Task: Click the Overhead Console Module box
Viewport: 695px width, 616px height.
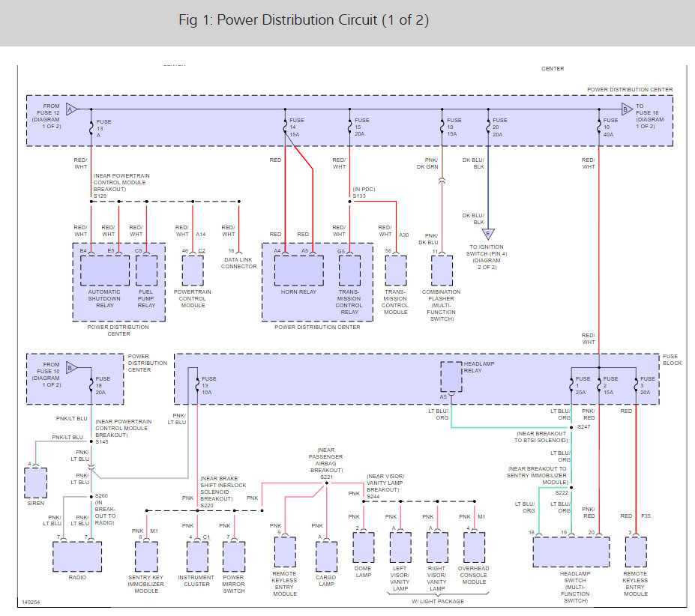Action: coord(475,547)
